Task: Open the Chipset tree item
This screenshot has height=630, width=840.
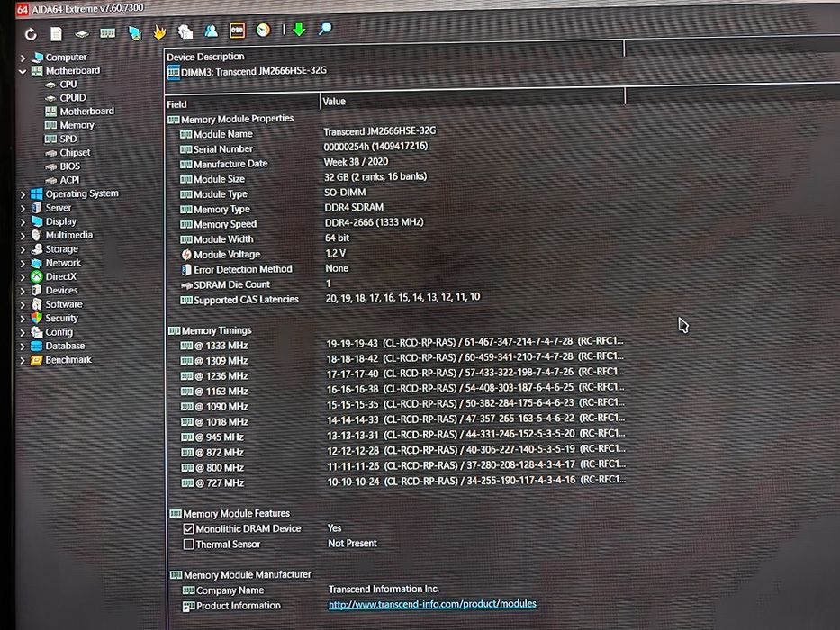Action: coord(68,153)
